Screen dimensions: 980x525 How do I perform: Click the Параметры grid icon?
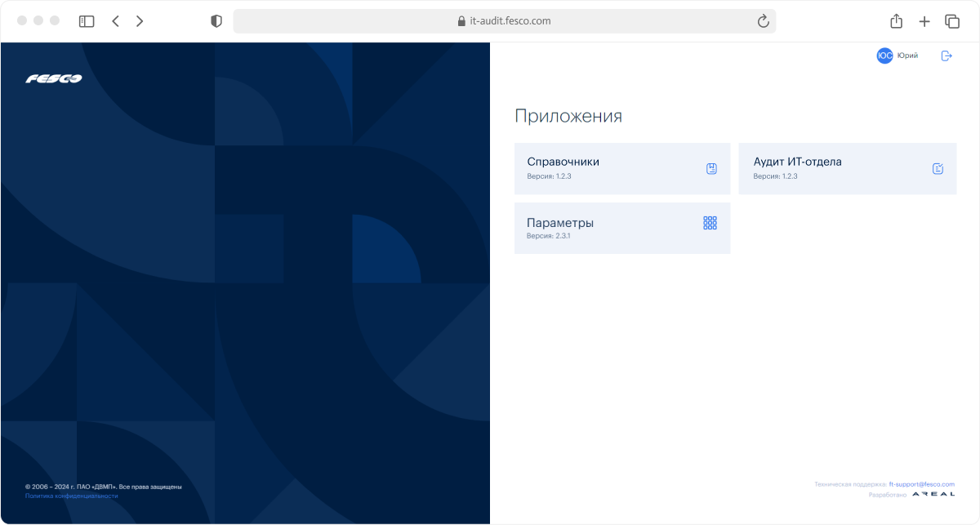710,223
